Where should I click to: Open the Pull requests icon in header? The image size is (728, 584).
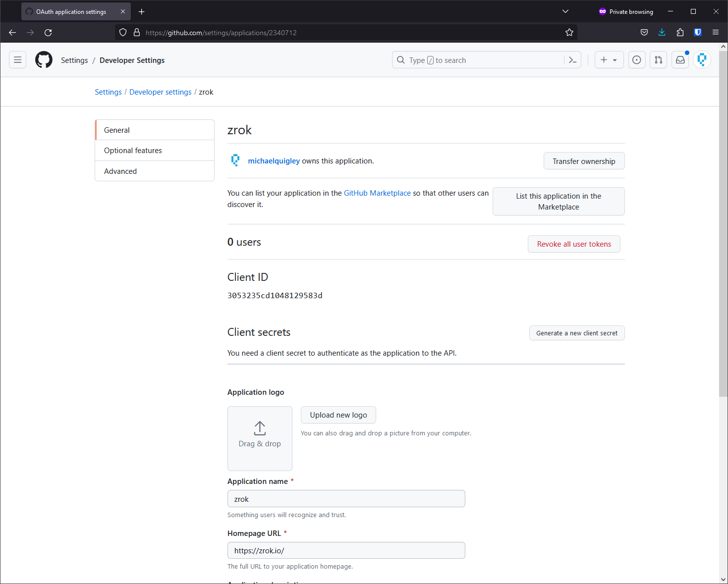coord(658,60)
